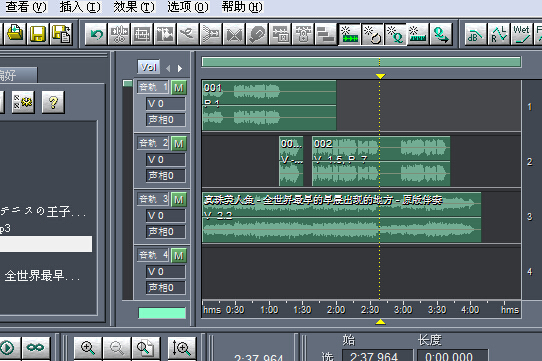Click the green infinity loop-play button
The width and height of the screenshot is (542, 361).
coord(36,348)
